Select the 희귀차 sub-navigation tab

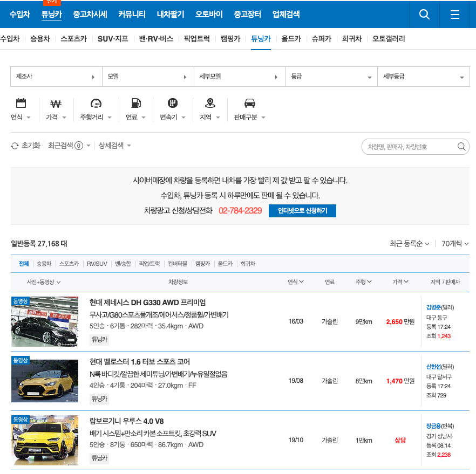coord(352,39)
